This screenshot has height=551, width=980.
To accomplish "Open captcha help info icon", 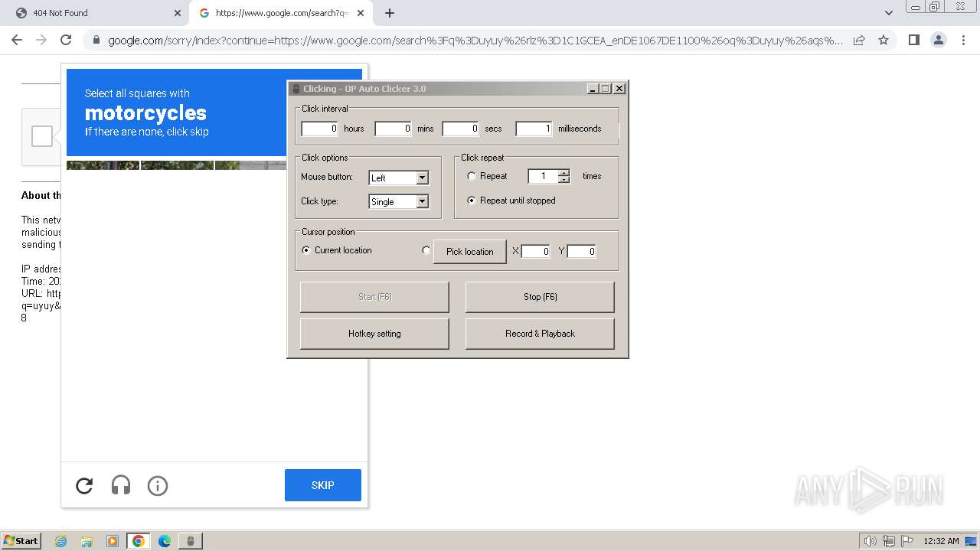I will click(158, 485).
